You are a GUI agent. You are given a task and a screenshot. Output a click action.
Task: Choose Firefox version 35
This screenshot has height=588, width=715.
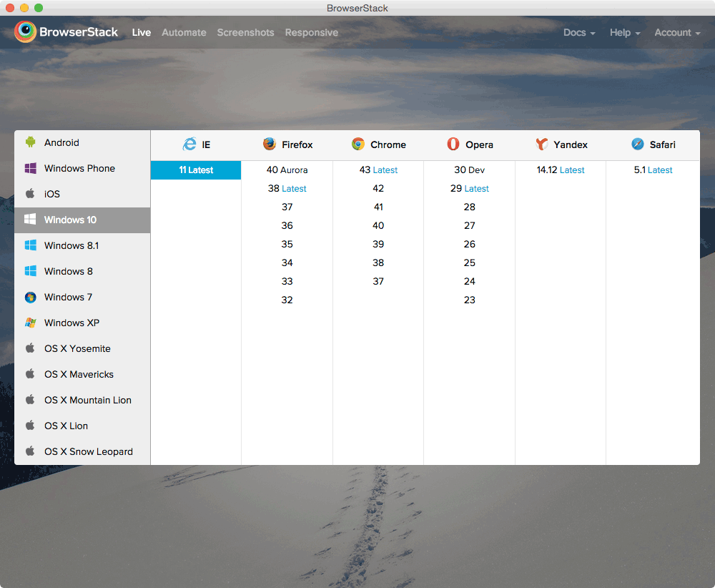click(287, 244)
